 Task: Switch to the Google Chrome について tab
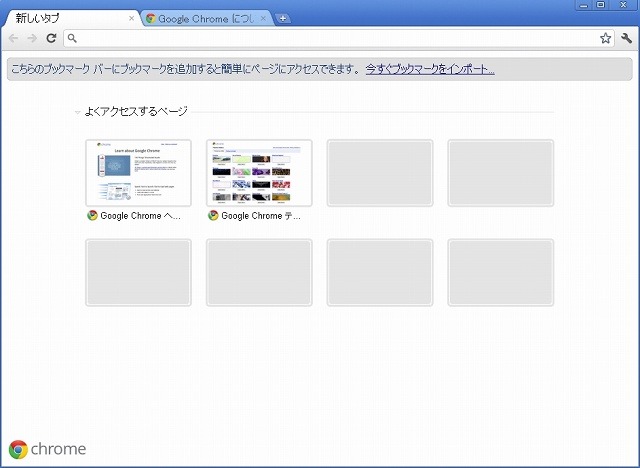207,18
